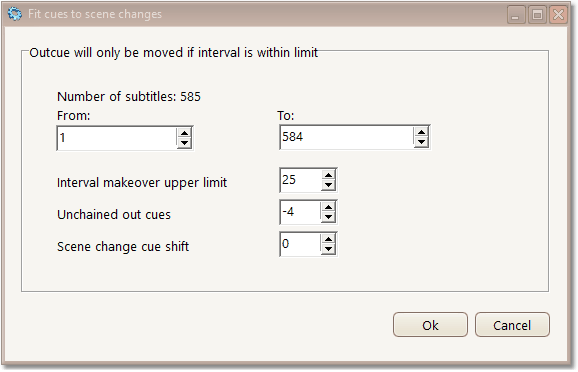Maximize the Fit cues dialog window
The height and width of the screenshot is (372, 578).
point(537,15)
